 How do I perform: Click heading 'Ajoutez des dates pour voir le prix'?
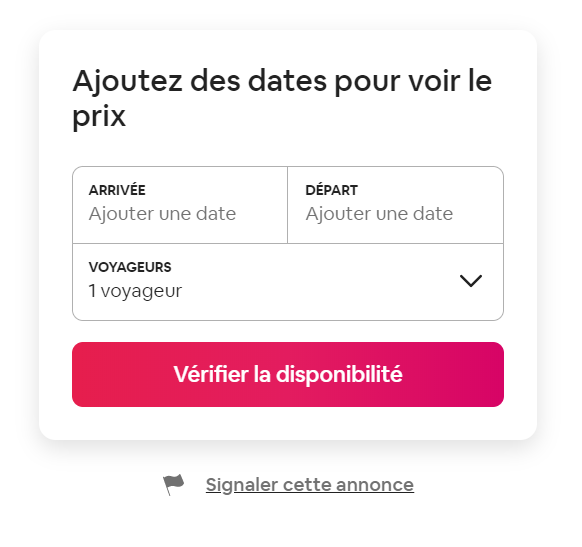282,98
